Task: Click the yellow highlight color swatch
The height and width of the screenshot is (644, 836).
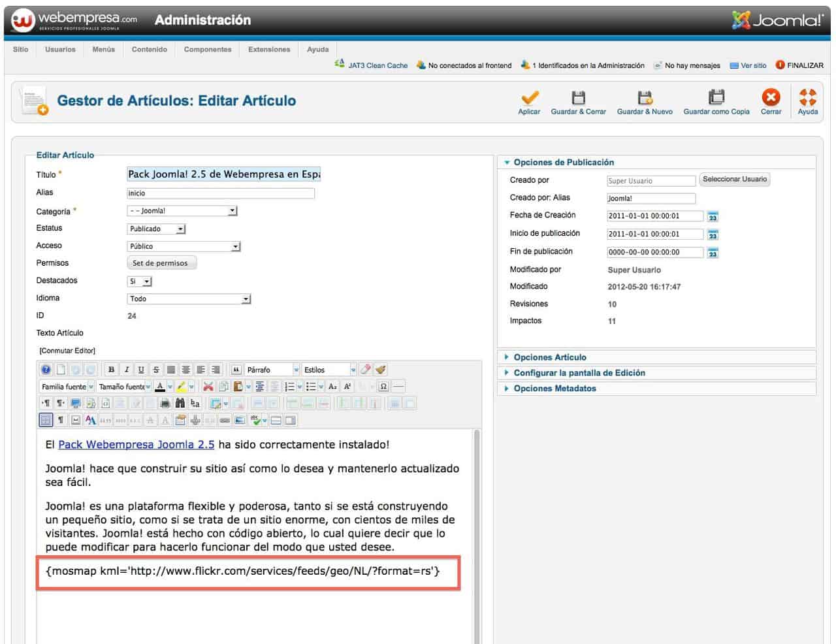Action: click(181, 387)
